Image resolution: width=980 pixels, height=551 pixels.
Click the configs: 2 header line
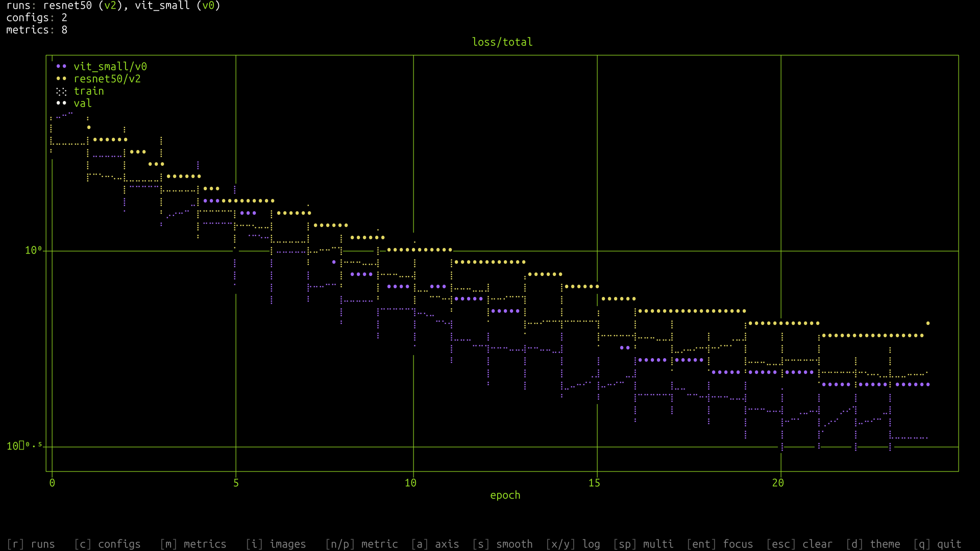click(x=37, y=17)
